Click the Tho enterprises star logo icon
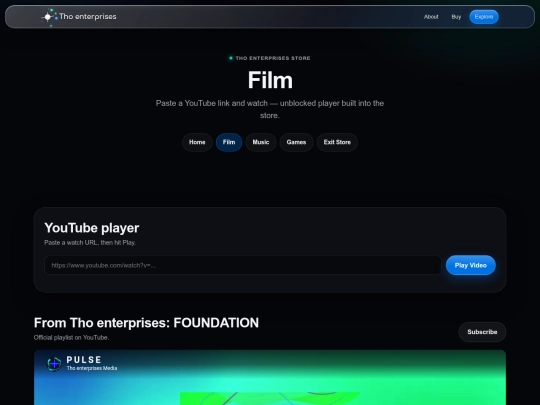The image size is (540, 405). (49, 17)
